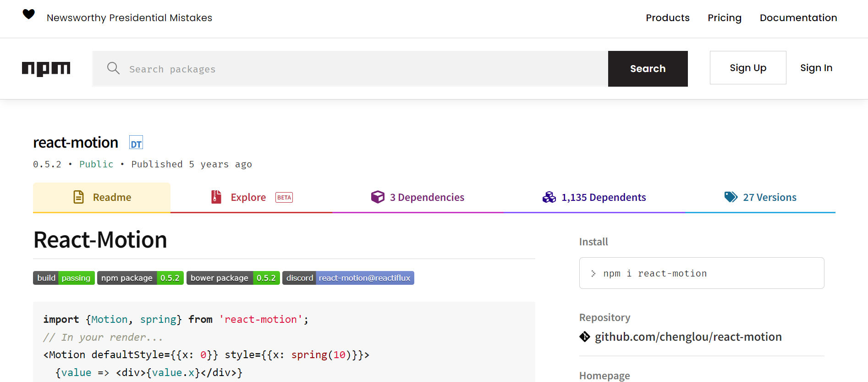
Task: Switch to the 27 Versions tab
Action: point(769,198)
